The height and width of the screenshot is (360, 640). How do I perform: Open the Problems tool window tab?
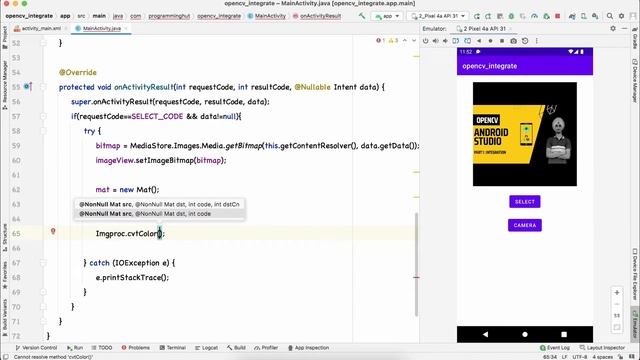[x=136, y=348]
